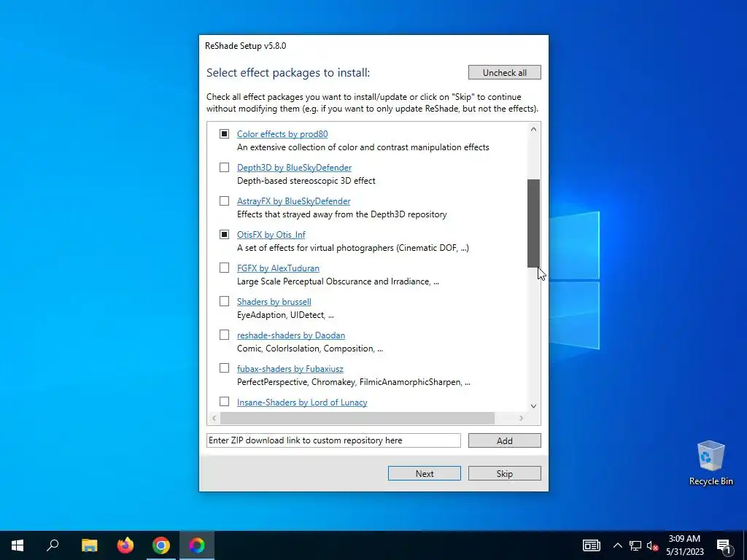
Task: Check the Insane-Shaders by Lord of Lunacy checkbox
Action: (224, 402)
